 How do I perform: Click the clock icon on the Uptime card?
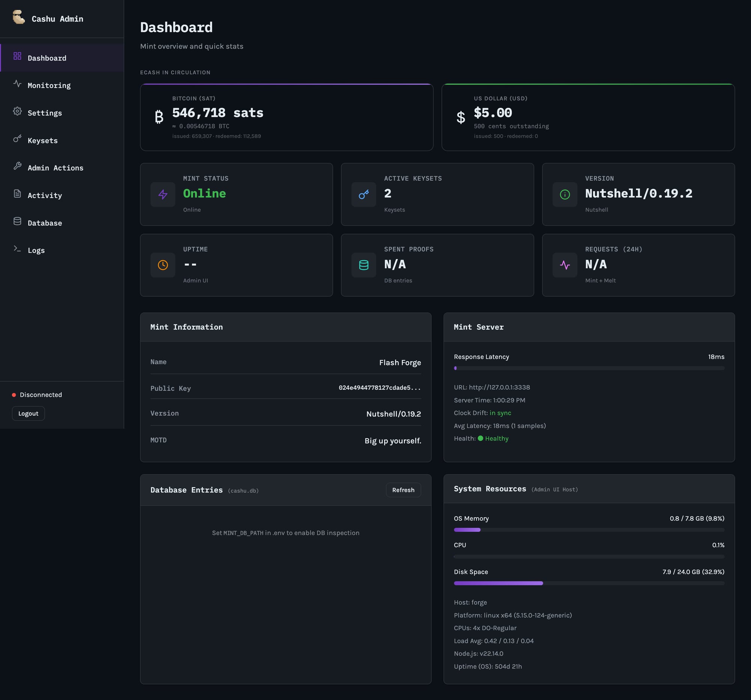163,265
